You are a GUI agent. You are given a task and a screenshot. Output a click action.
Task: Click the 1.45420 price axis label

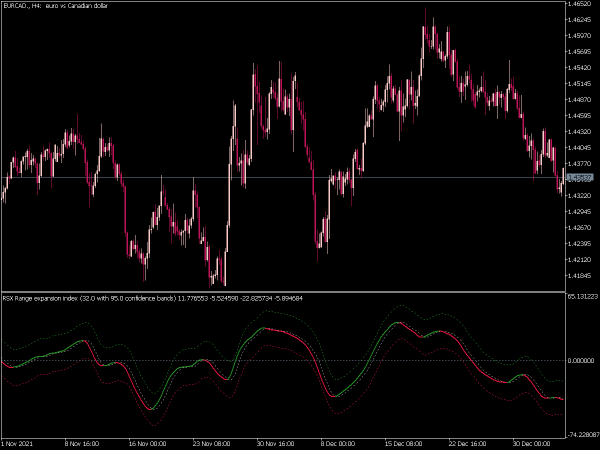click(580, 68)
